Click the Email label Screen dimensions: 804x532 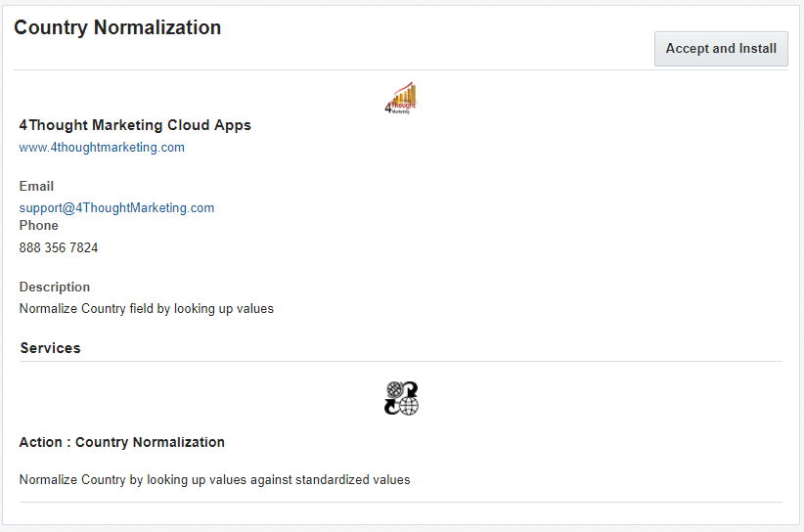click(36, 186)
